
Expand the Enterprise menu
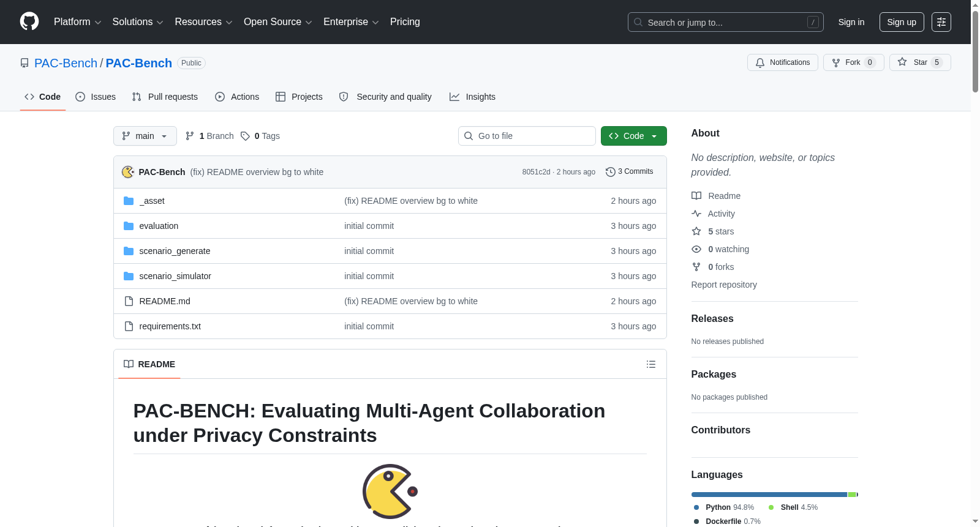(x=351, y=22)
